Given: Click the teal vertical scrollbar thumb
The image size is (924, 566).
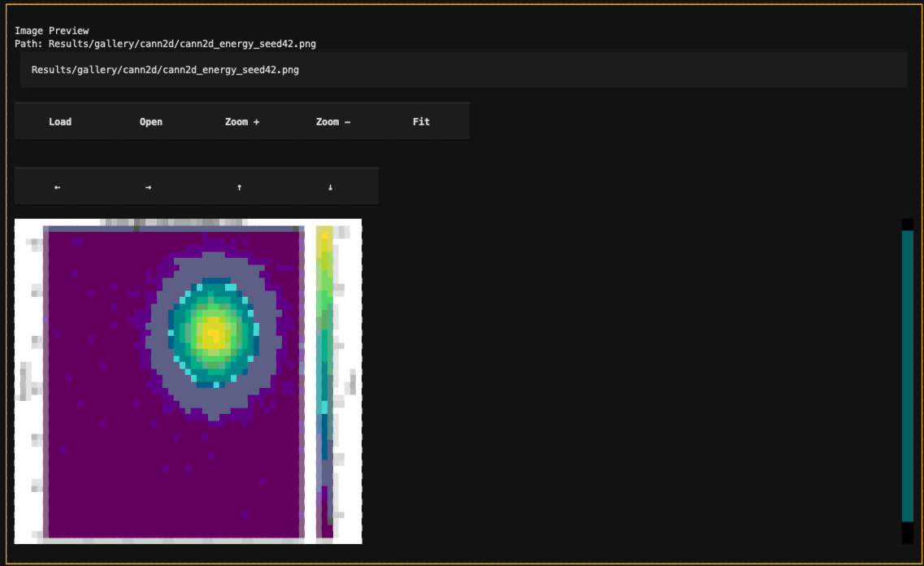Looking at the screenshot, I should pos(907,374).
